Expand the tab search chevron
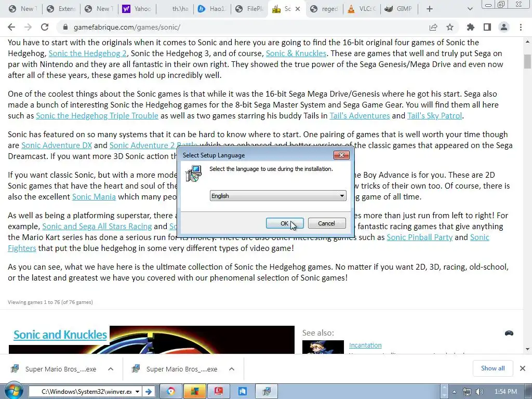The height and width of the screenshot is (399, 532). 470,9
